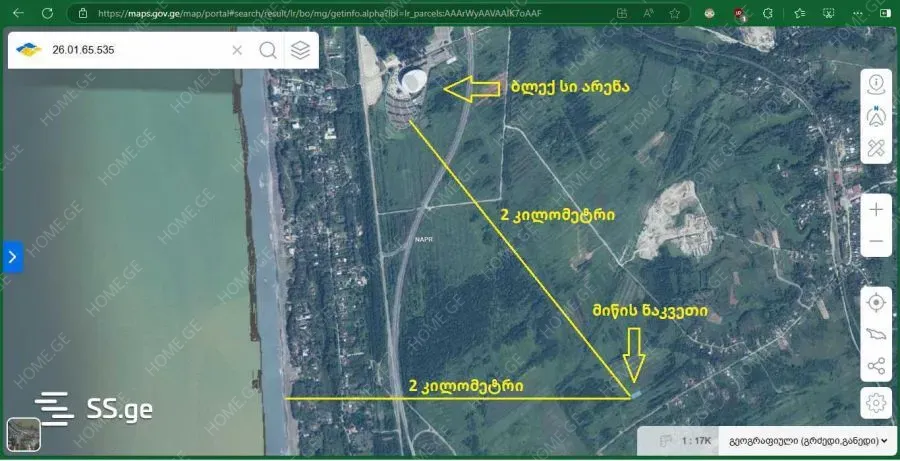Refresh the browser page
900x461 pixels.
[x=47, y=14]
